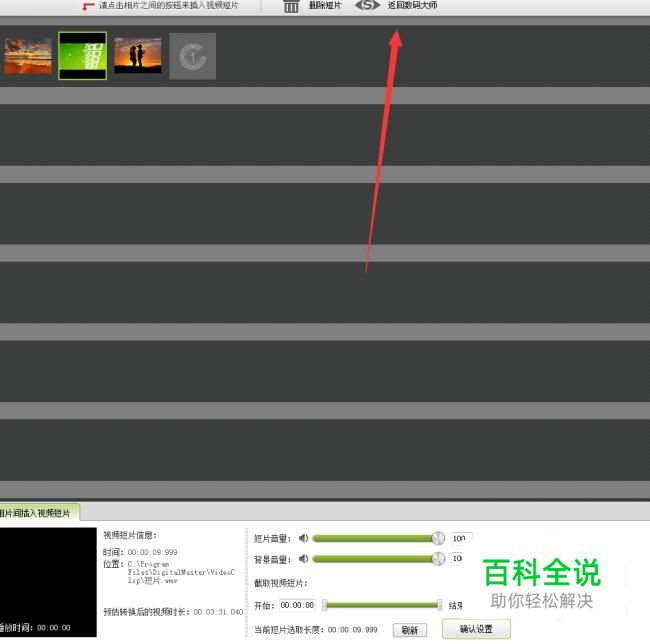650x644 pixels.
Task: Click the estimated duration 00:03:31.040 text
Action: (x=218, y=612)
